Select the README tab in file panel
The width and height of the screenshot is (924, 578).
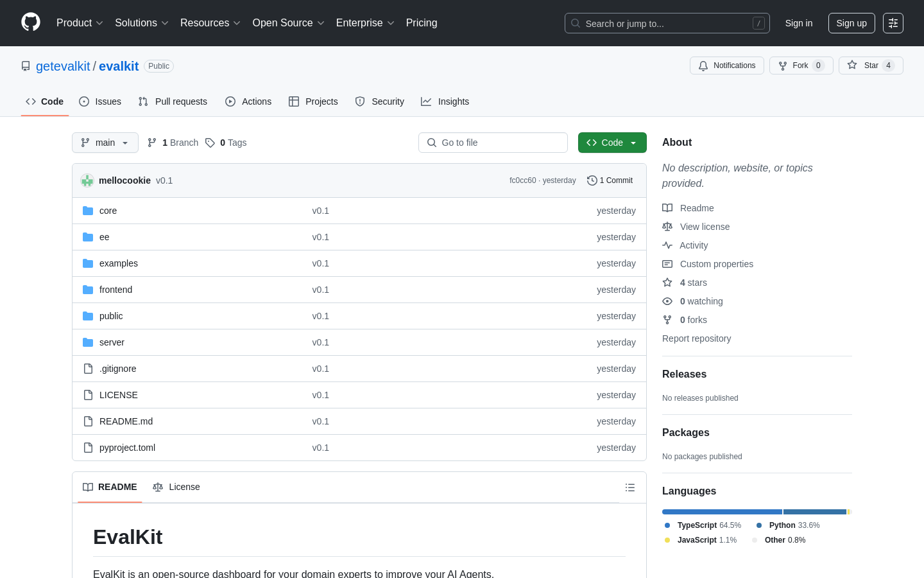[110, 487]
